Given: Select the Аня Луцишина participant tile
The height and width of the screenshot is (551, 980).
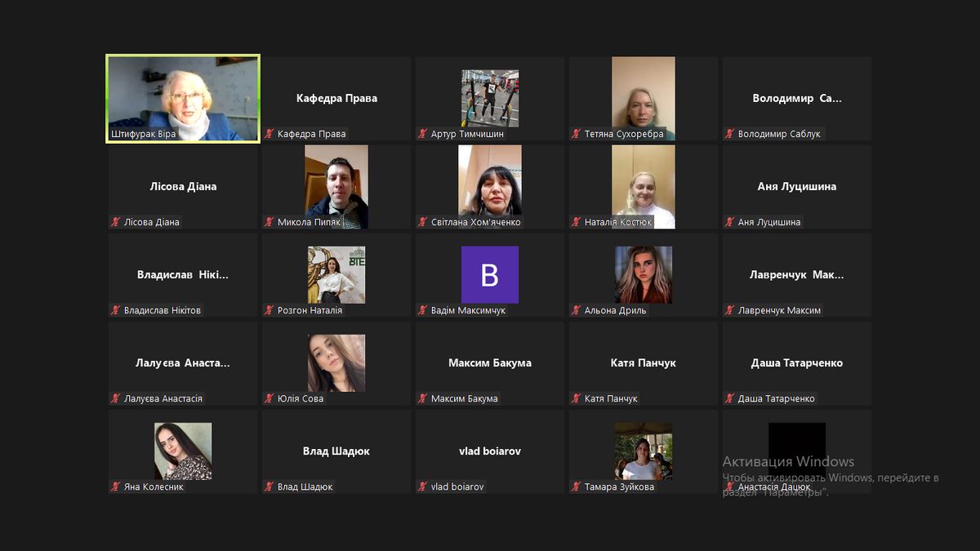Looking at the screenshot, I should 796,187.
